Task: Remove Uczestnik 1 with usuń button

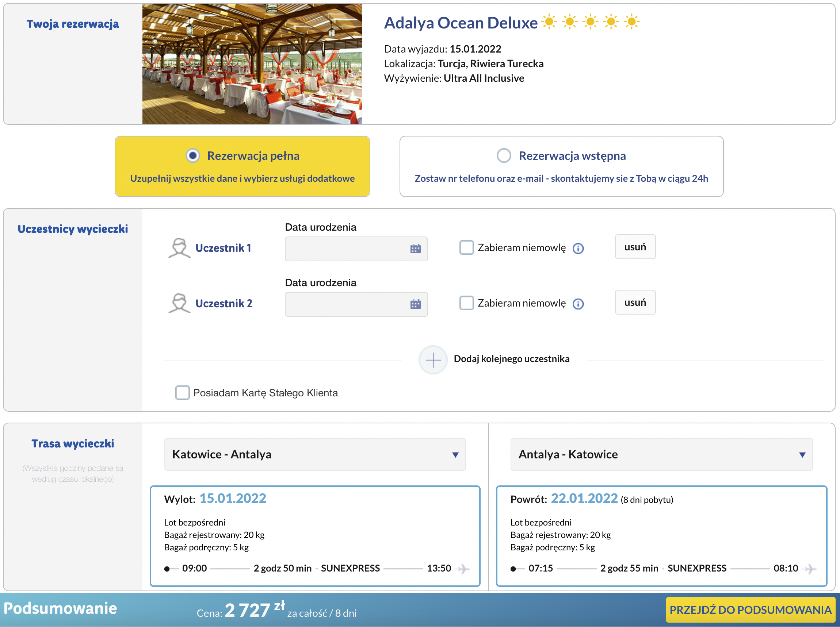Action: tap(635, 247)
